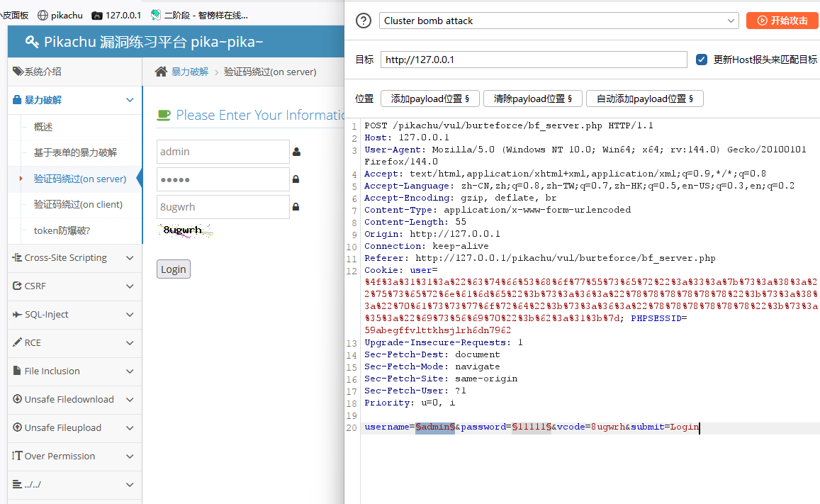This screenshot has height=504, width=820.
Task: Select 验证码绕过(on client) submenu item
Action: pos(78,204)
